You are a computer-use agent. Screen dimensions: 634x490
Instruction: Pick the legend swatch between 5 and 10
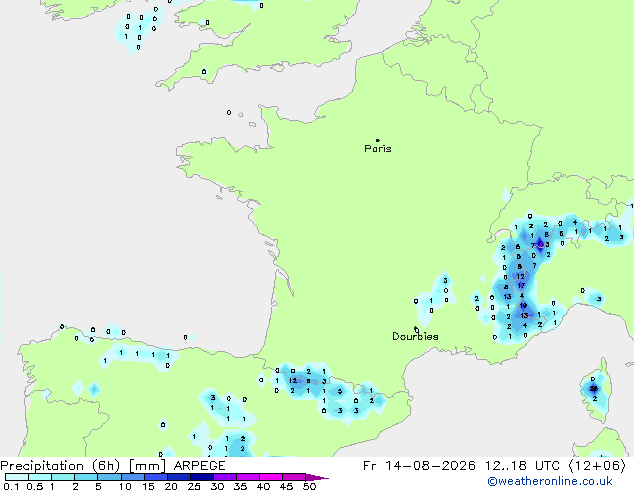[x=109, y=477]
